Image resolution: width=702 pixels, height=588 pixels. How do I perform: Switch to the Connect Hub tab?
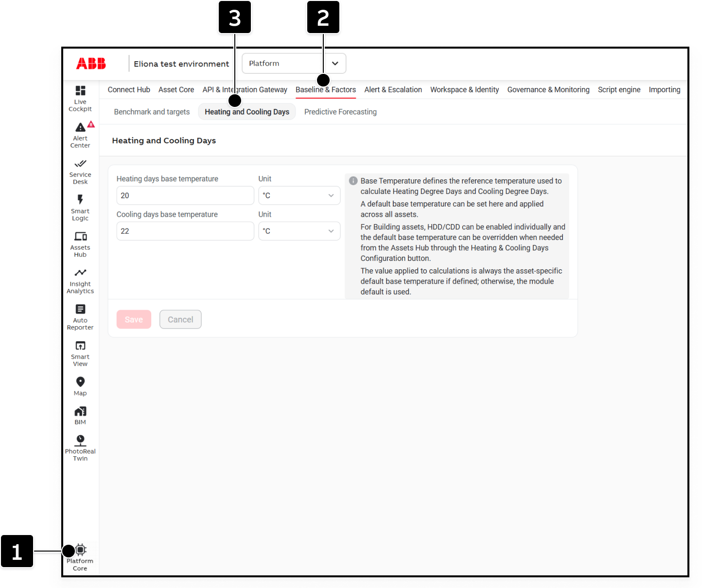(x=129, y=89)
